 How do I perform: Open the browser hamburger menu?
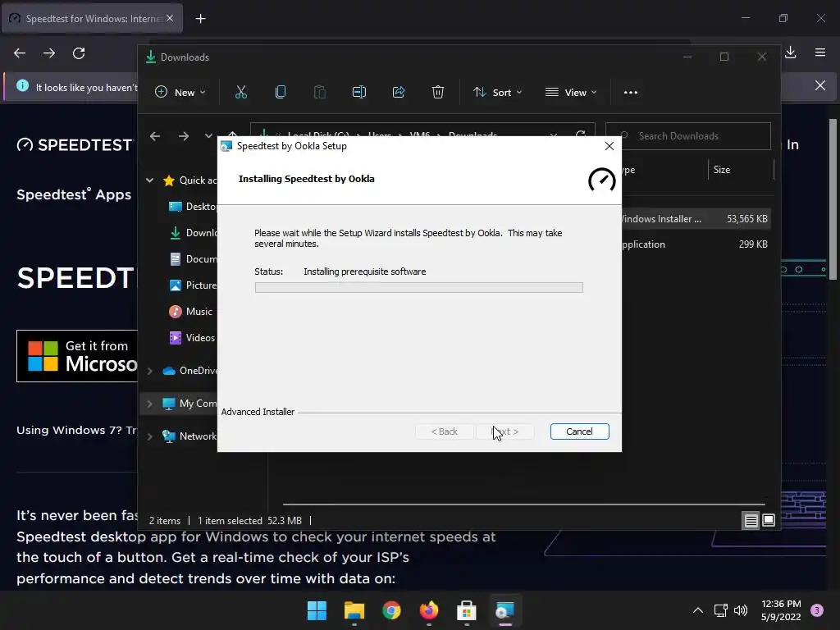(x=820, y=52)
